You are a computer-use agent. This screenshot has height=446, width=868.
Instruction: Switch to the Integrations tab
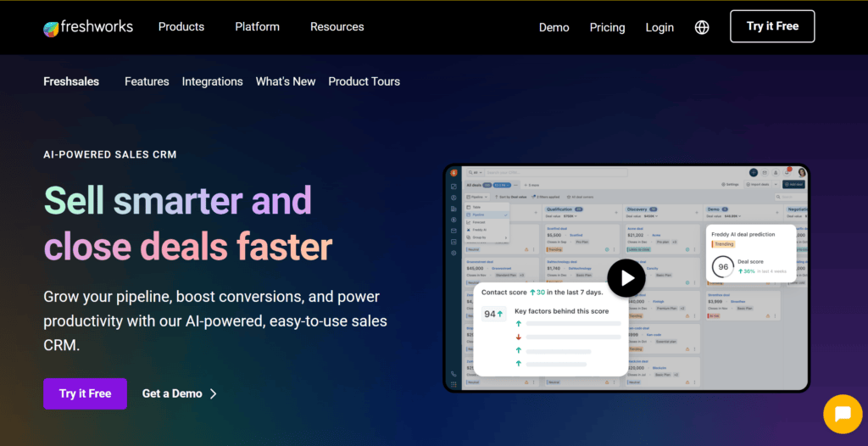(x=212, y=81)
